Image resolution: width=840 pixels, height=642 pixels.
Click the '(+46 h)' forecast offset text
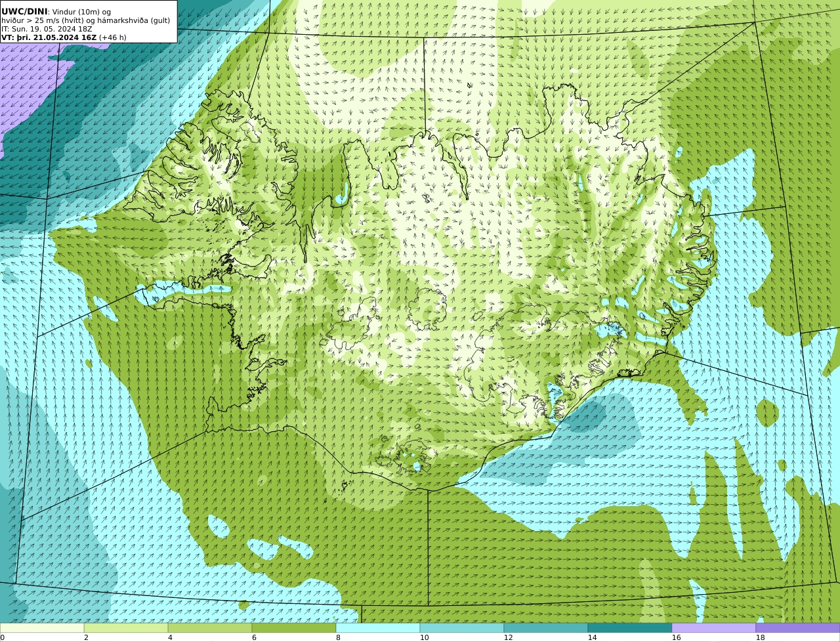pyautogui.click(x=113, y=37)
